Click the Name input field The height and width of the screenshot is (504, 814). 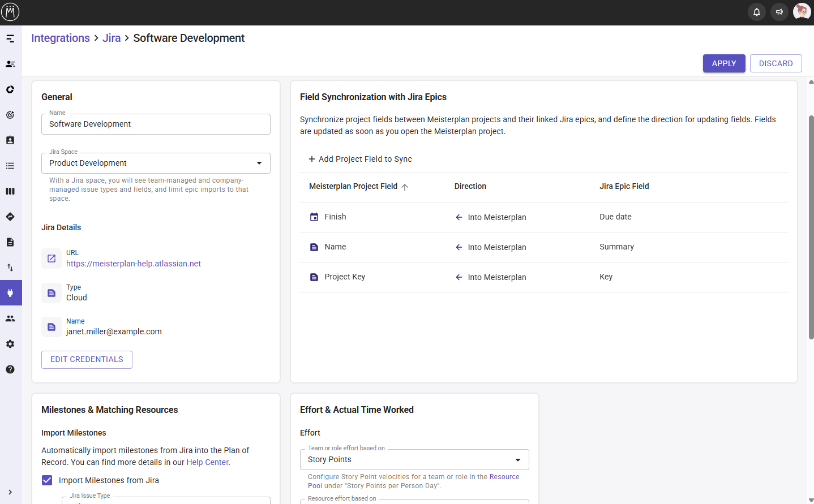(156, 124)
